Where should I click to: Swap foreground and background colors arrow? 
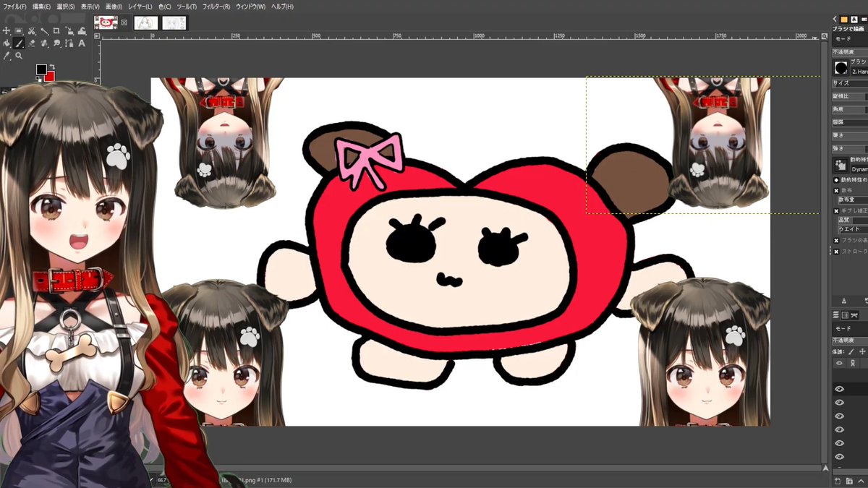click(52, 67)
